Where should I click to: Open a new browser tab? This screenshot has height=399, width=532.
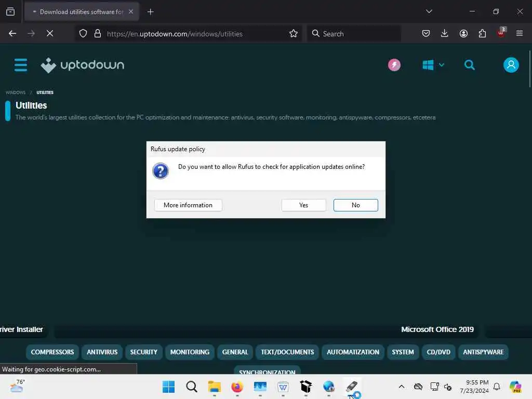150,12
